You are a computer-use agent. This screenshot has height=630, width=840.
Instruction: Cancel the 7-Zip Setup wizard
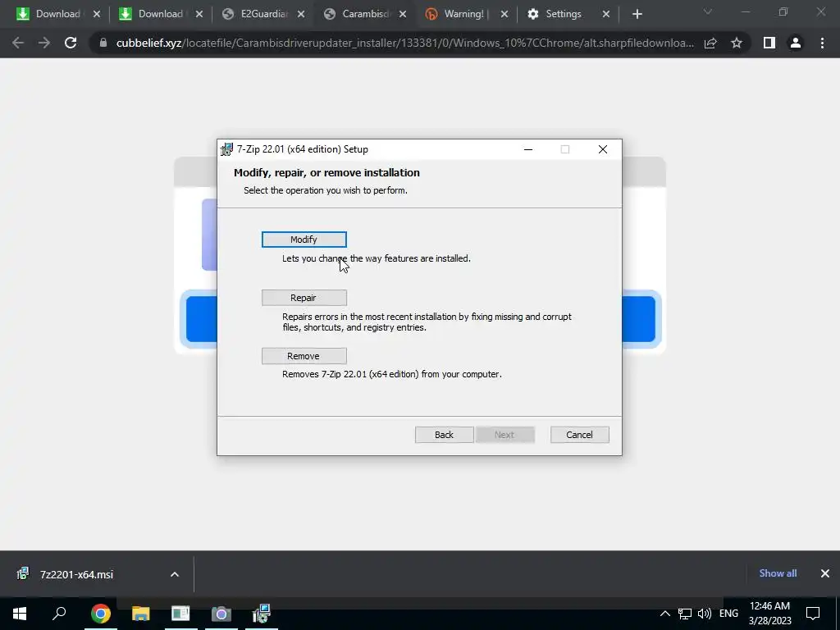point(580,435)
